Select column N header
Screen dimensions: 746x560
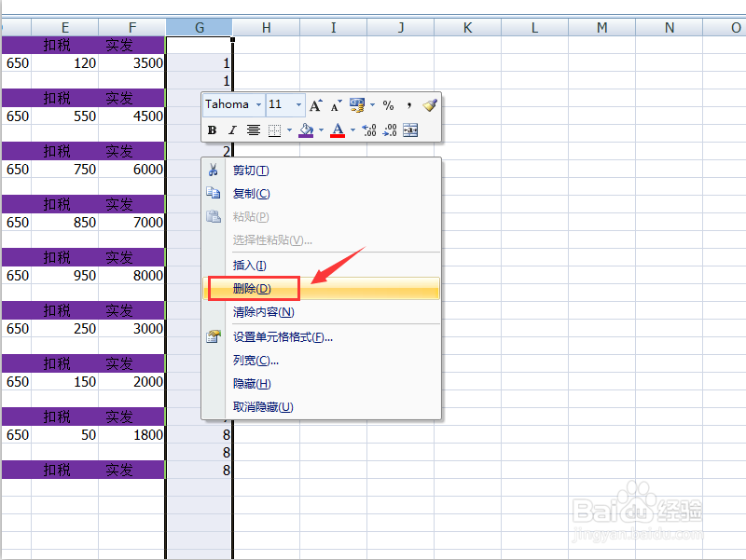tap(669, 28)
